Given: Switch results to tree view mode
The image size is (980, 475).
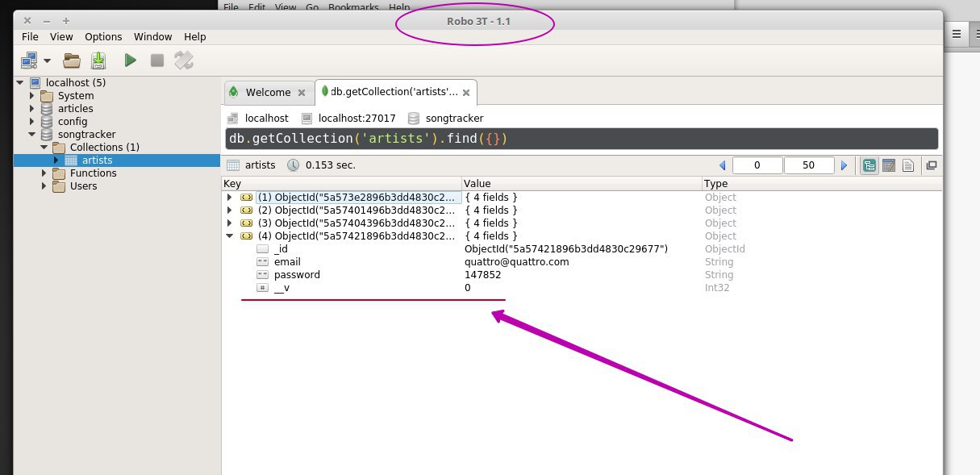Looking at the screenshot, I should tap(869, 165).
